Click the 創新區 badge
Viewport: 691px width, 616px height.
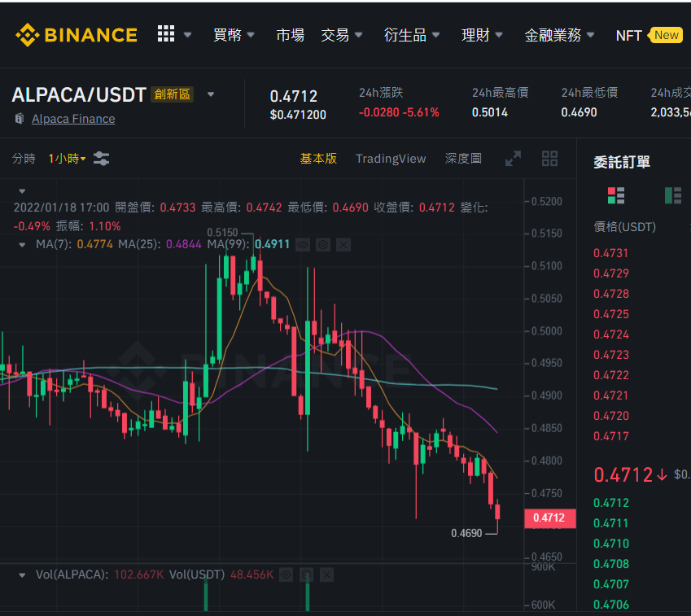click(x=172, y=94)
